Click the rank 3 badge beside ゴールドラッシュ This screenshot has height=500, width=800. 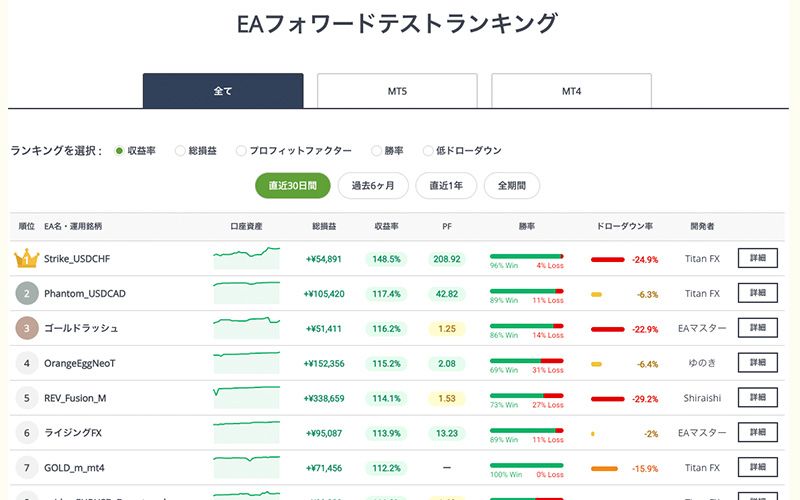[27, 328]
